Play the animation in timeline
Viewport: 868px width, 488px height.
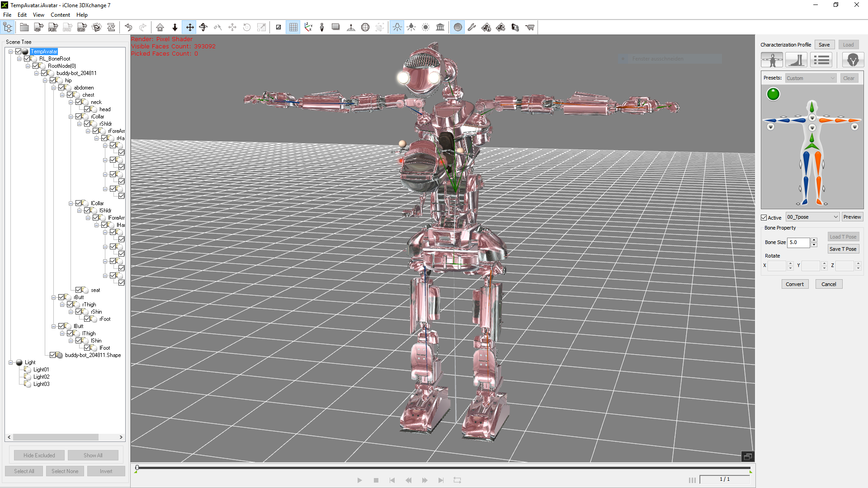359,480
